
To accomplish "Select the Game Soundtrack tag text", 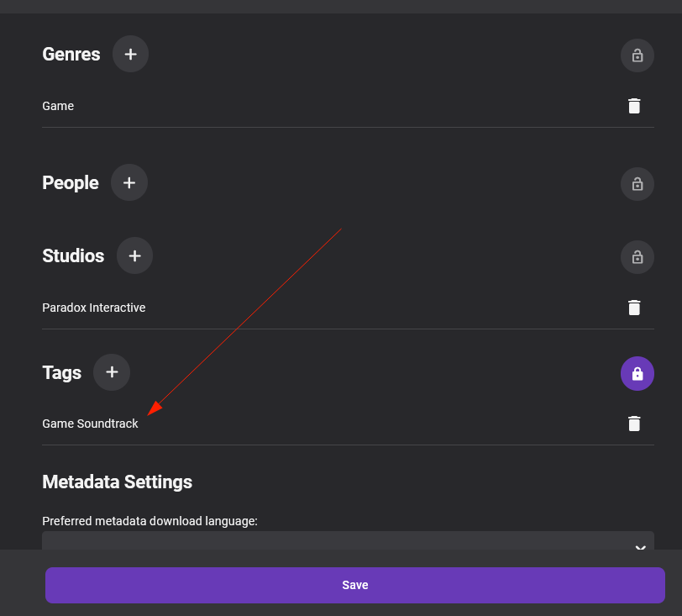I will [90, 424].
